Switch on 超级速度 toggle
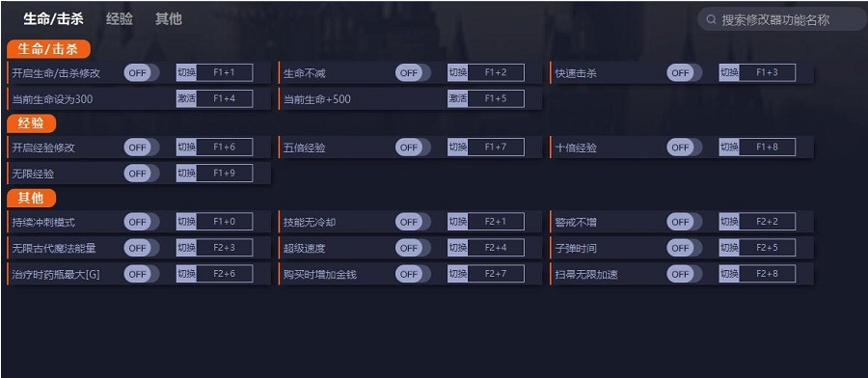Image resolution: width=868 pixels, height=378 pixels. [x=413, y=248]
